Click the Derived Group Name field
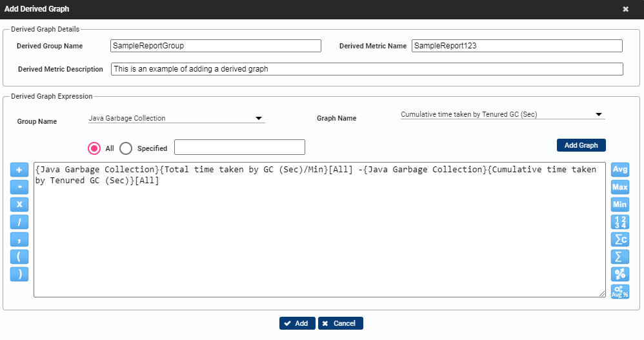 click(x=216, y=46)
